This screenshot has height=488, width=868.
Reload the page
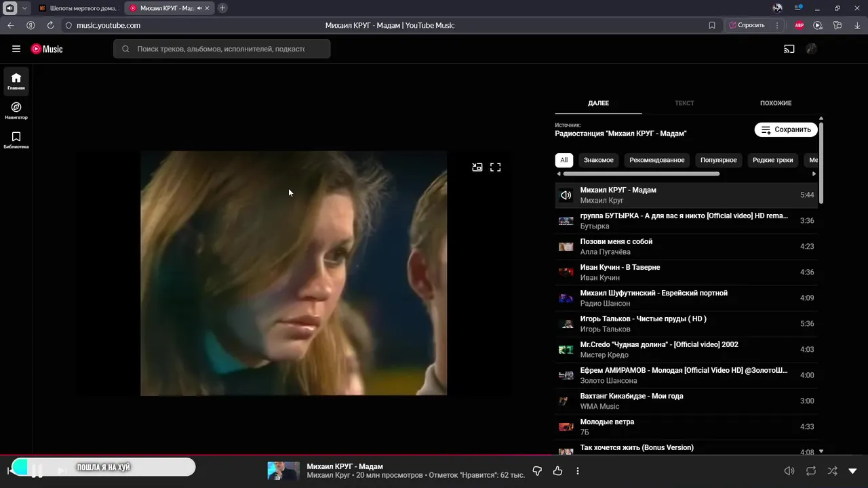tap(50, 25)
